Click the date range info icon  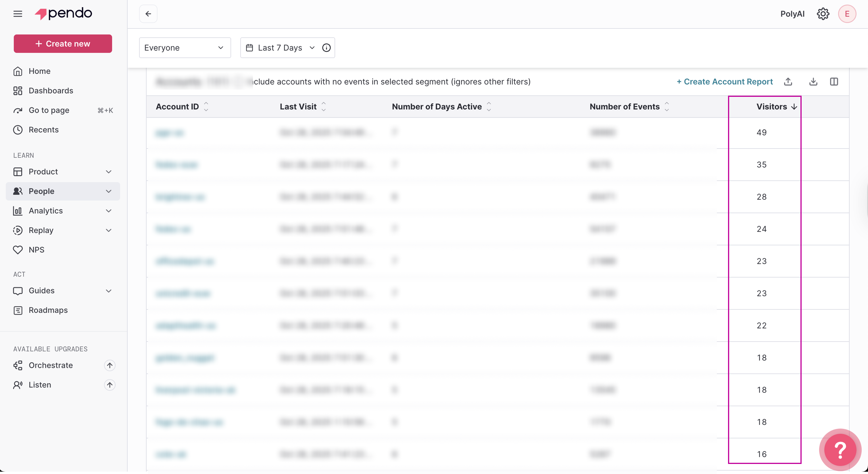tap(326, 47)
